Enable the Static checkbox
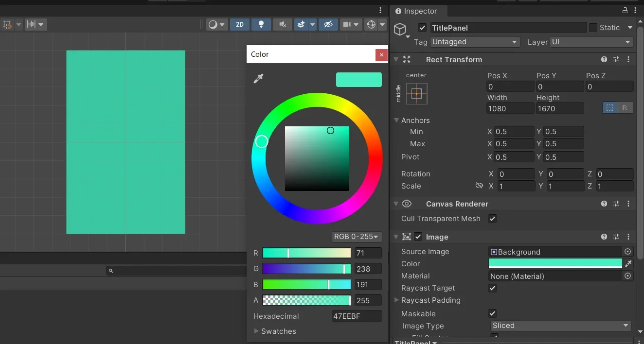The width and height of the screenshot is (644, 344). pos(593,28)
